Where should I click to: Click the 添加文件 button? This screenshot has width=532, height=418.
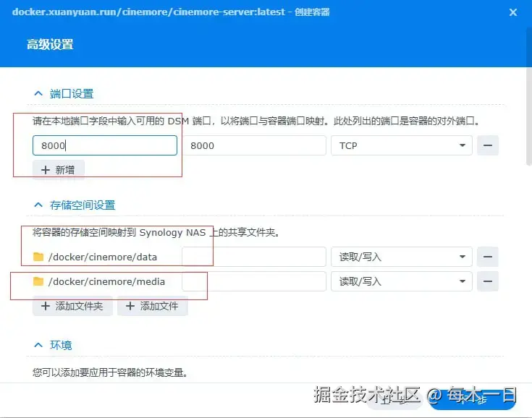[152, 306]
